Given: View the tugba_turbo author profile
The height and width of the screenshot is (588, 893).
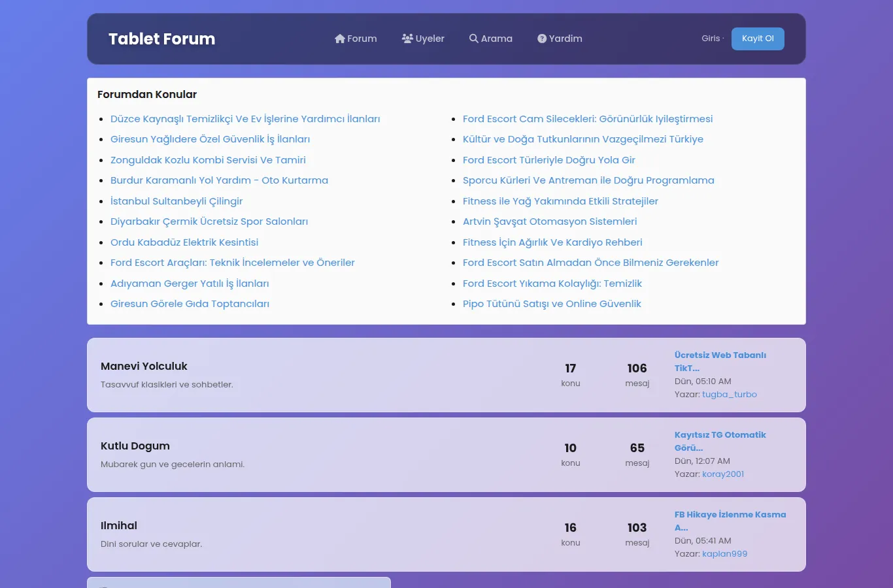Looking at the screenshot, I should [730, 395].
